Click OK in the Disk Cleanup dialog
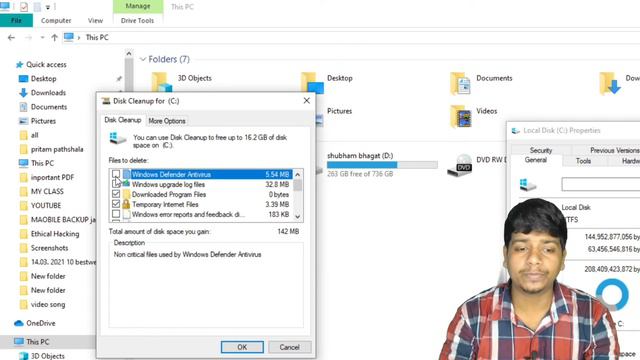640x360 pixels. click(x=242, y=347)
